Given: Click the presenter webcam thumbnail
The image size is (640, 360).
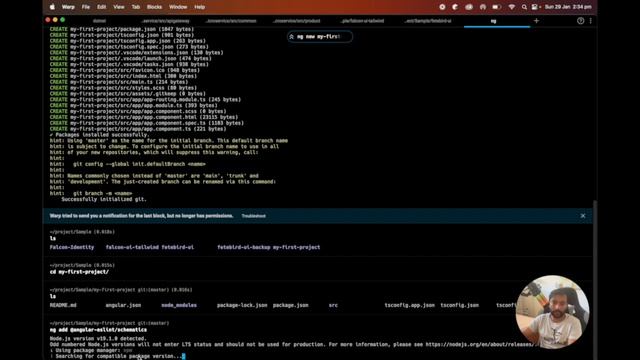Looking at the screenshot, I should 552,311.
